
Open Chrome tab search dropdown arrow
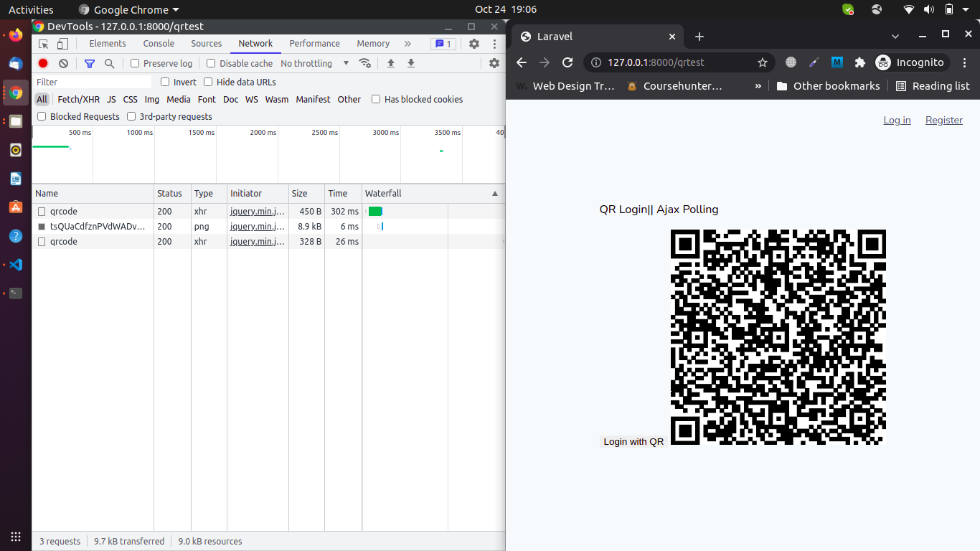pyautogui.click(x=895, y=36)
